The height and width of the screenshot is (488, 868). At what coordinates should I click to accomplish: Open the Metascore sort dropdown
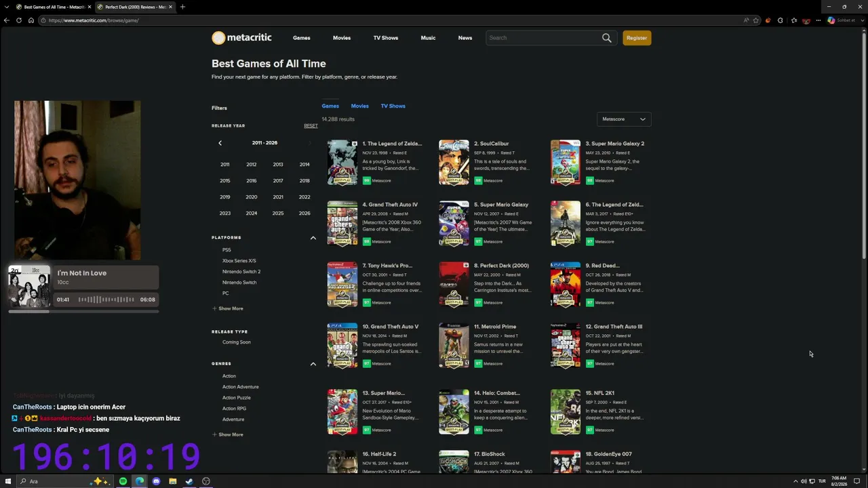[624, 119]
